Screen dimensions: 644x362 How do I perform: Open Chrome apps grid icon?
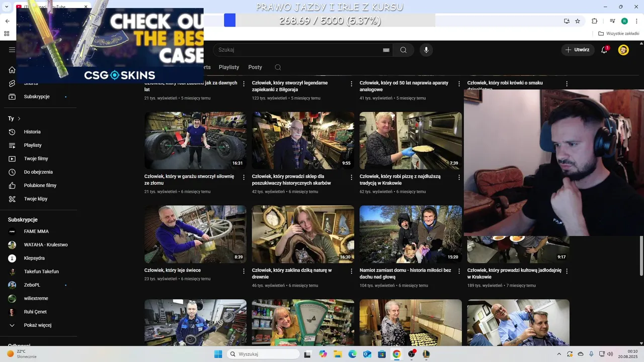(x=7, y=34)
